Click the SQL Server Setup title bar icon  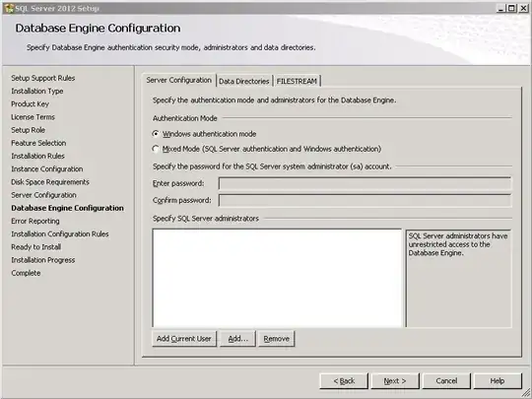pos(9,8)
